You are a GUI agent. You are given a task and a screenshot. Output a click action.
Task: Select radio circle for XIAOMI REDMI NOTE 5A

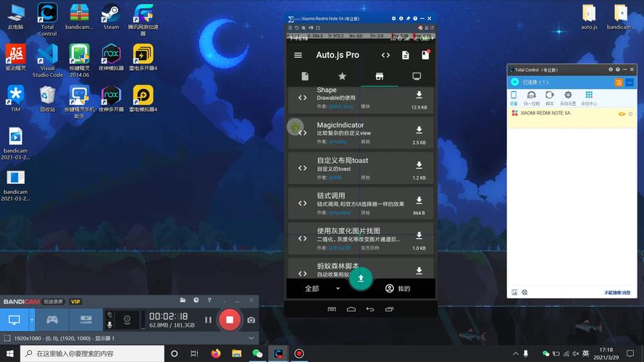[631, 114]
